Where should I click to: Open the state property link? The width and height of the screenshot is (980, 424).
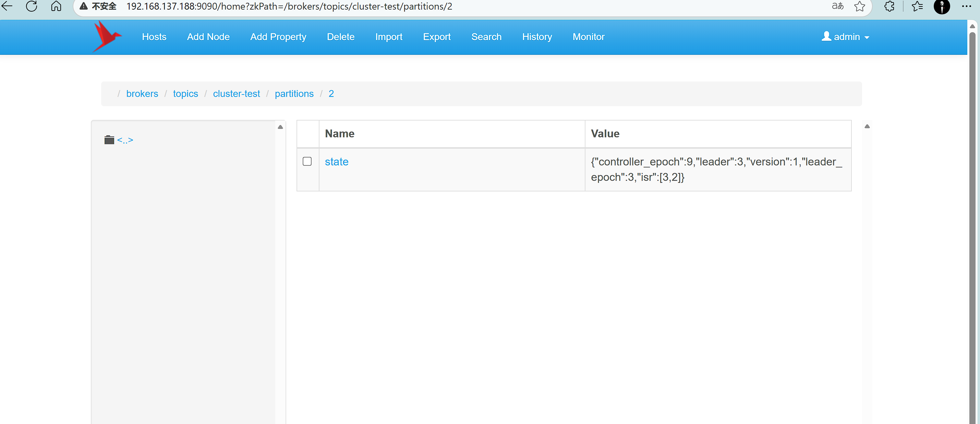tap(336, 162)
